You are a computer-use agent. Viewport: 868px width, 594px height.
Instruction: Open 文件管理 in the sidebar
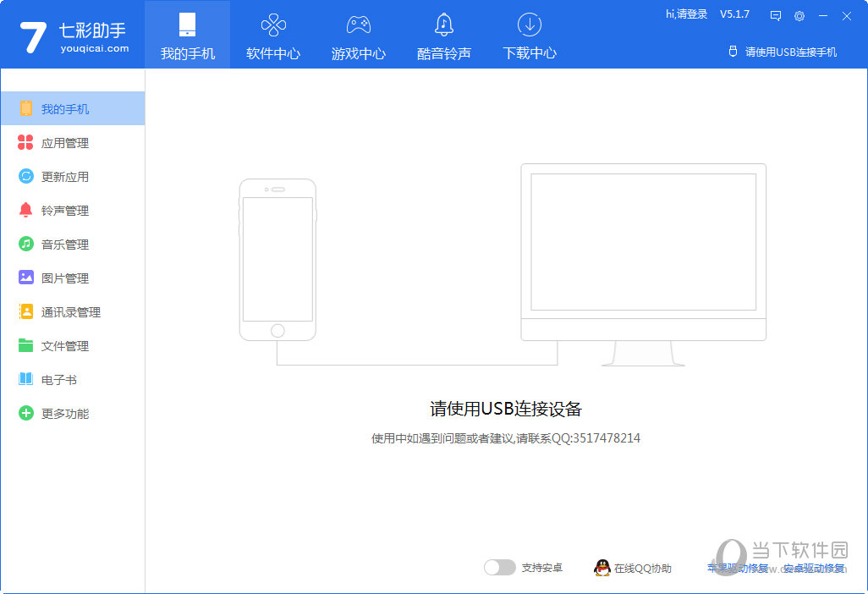coord(73,346)
